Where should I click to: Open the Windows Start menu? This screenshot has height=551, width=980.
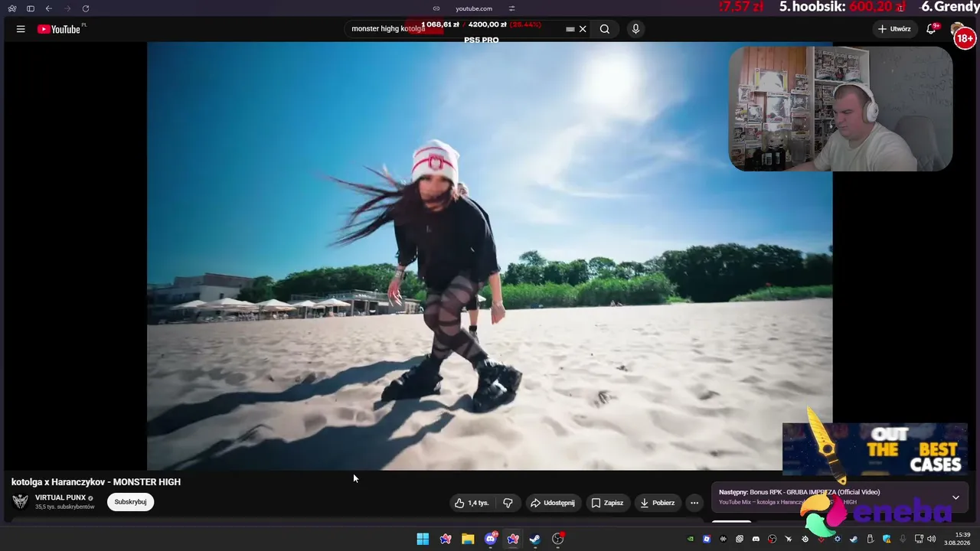(x=423, y=539)
